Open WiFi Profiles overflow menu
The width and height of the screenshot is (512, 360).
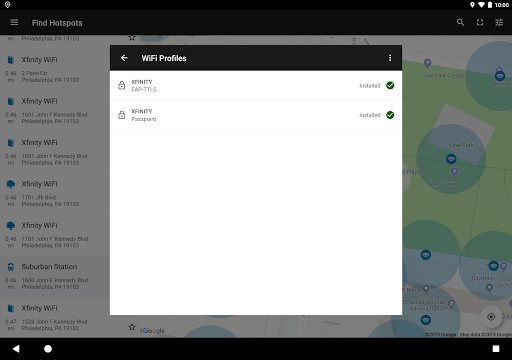390,58
